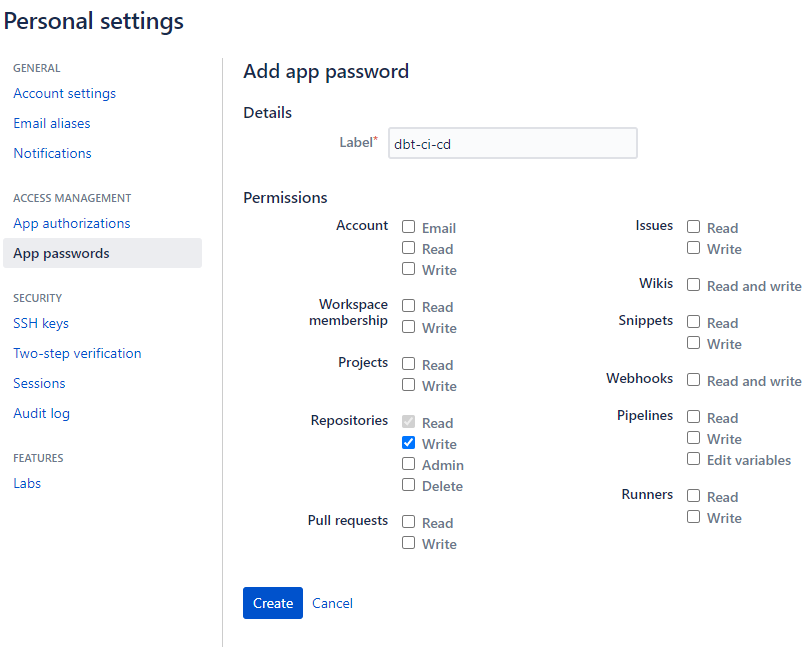Open App authorizations settings
Screen dimensions: 808x647
71,223
